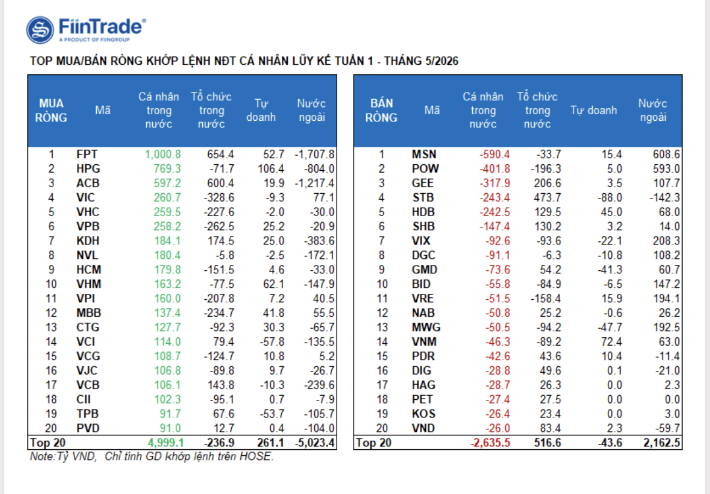
Task: Select Cá nhân trong nước buy table header
Action: (158, 110)
